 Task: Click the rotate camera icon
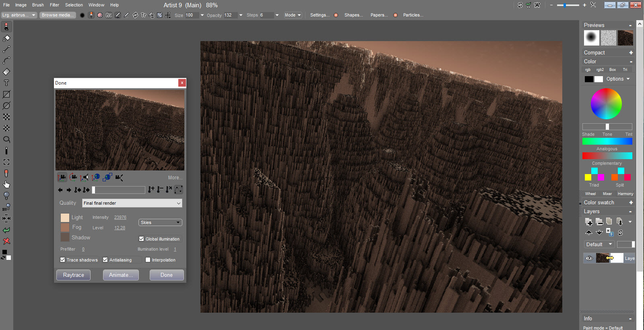tap(73, 177)
